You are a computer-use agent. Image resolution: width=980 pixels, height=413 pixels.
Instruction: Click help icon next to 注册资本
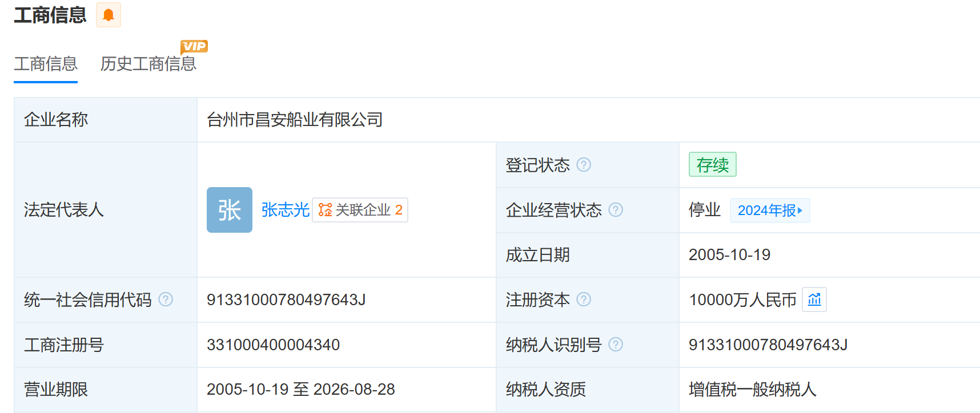click(x=584, y=299)
